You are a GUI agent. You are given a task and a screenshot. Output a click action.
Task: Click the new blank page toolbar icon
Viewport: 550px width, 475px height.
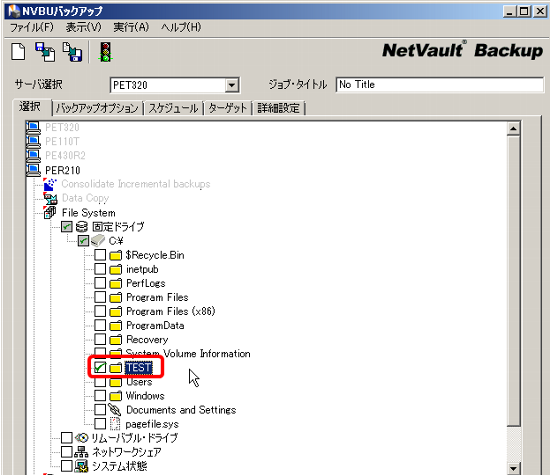tap(18, 52)
